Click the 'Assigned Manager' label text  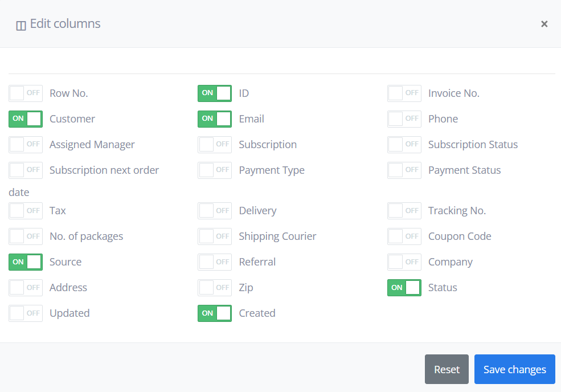coord(92,145)
